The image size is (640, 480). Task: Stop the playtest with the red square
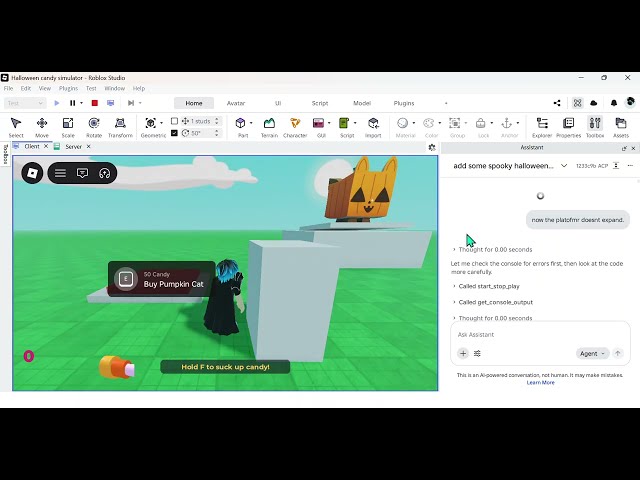(x=95, y=103)
